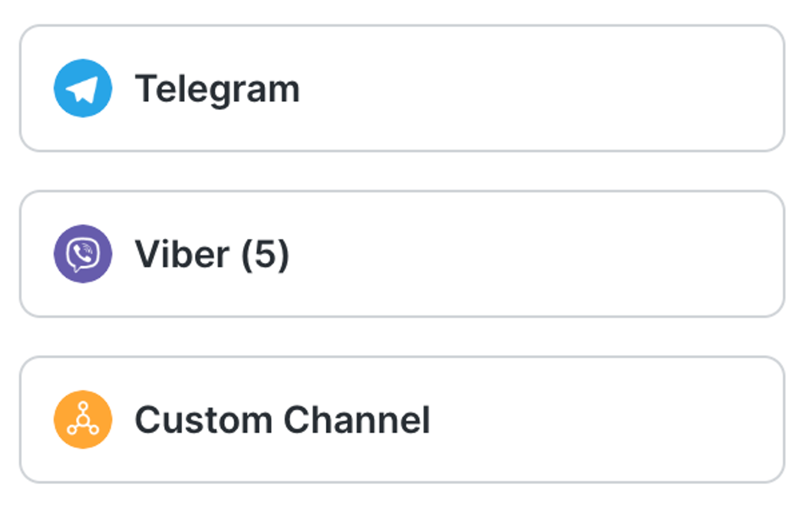Click the count "(5)" next to Viber
The image size is (812, 515).
coord(265,255)
